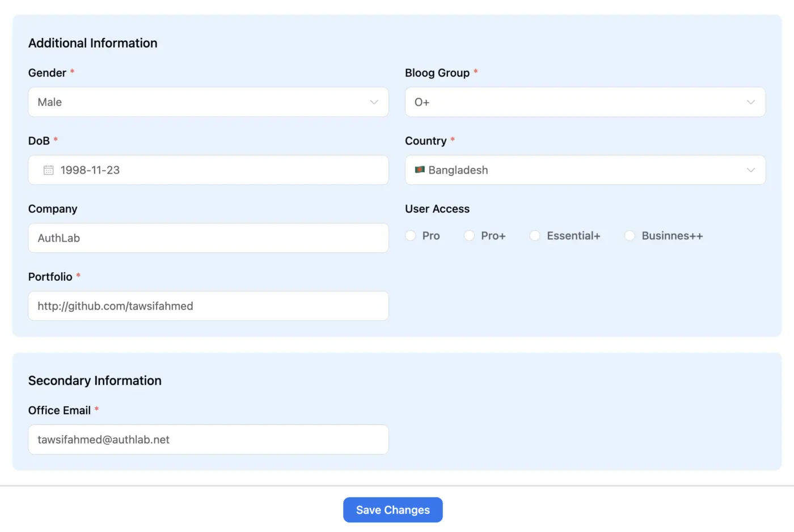Image resolution: width=794 pixels, height=532 pixels.
Task: Click the Portfolio field label
Action: [x=50, y=277]
